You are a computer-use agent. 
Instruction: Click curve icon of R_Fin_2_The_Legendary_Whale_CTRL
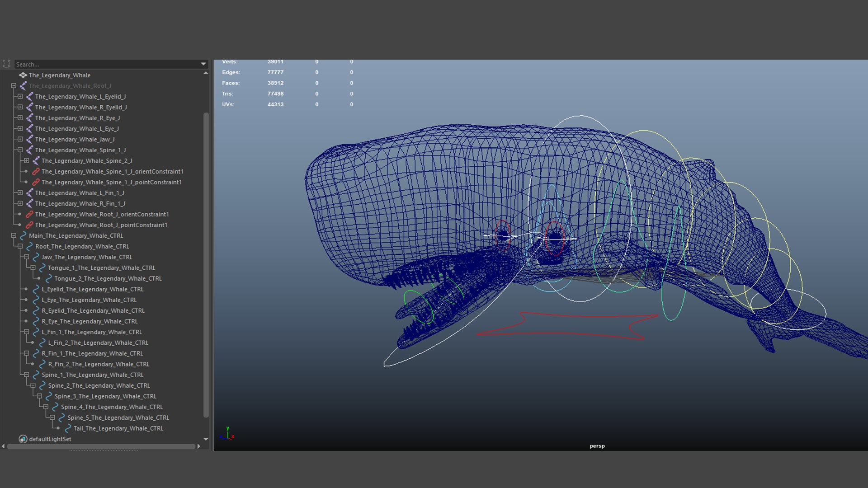click(x=42, y=364)
